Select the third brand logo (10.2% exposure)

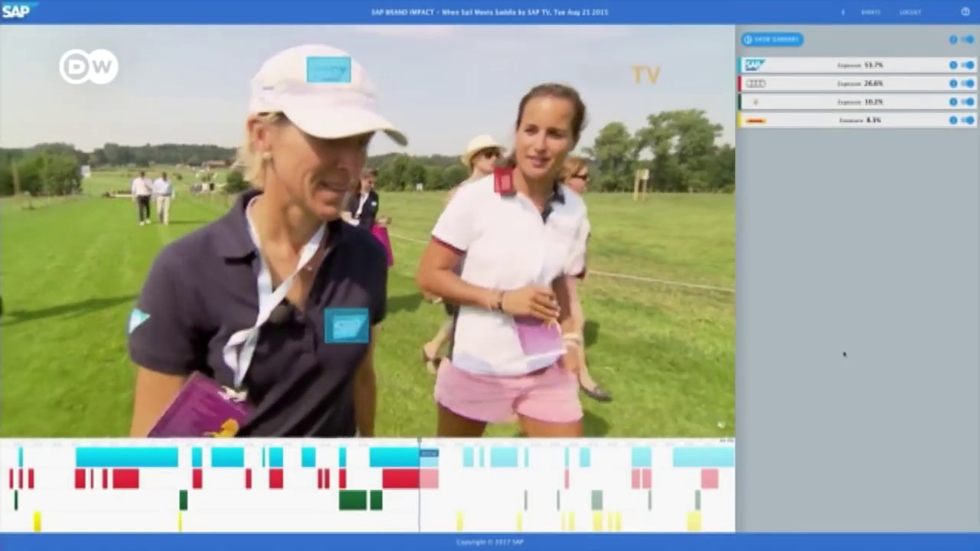click(x=756, y=102)
